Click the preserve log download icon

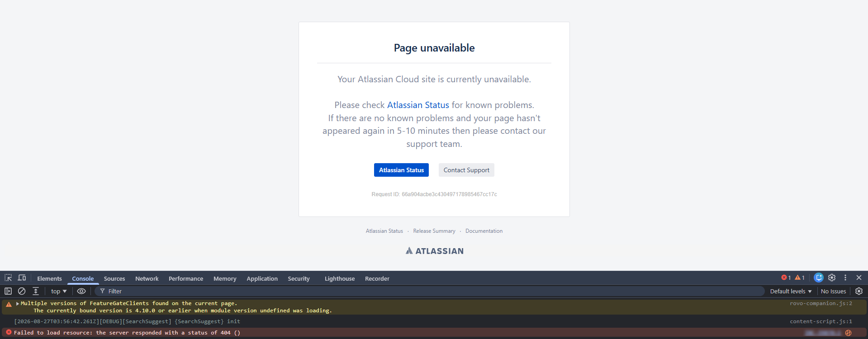(x=36, y=291)
